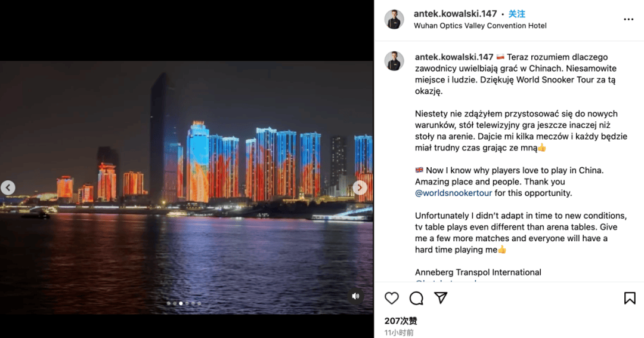Go to previous carousel slide arrow
Screen dimensions: 644x338
coord(8,188)
